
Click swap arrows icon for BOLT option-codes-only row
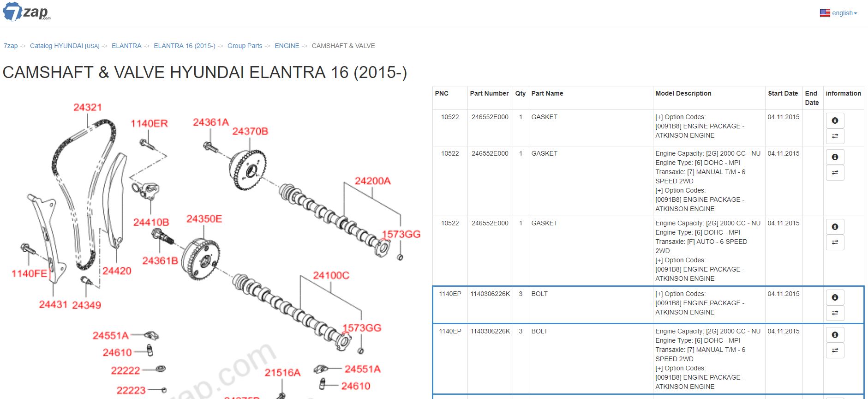(835, 313)
